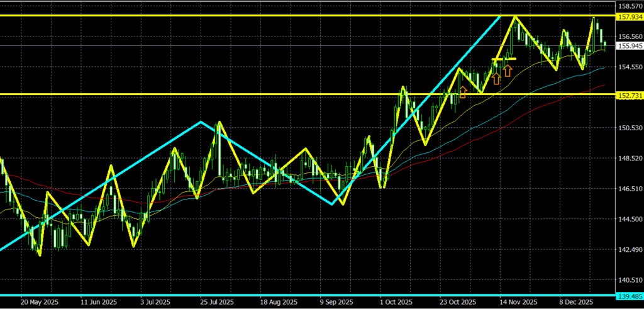Select the middle orange up arrow marker
This screenshot has width=644, height=309.
[496, 78]
